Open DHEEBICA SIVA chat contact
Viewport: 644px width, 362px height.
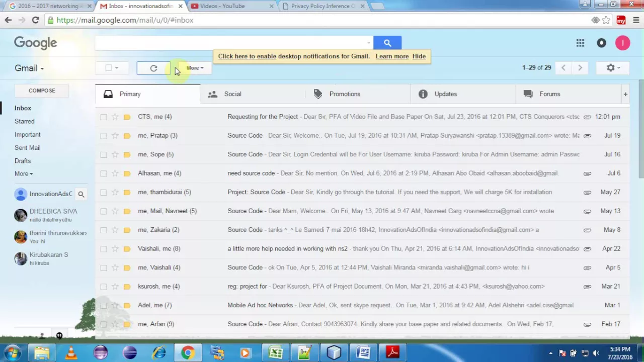[x=50, y=215]
